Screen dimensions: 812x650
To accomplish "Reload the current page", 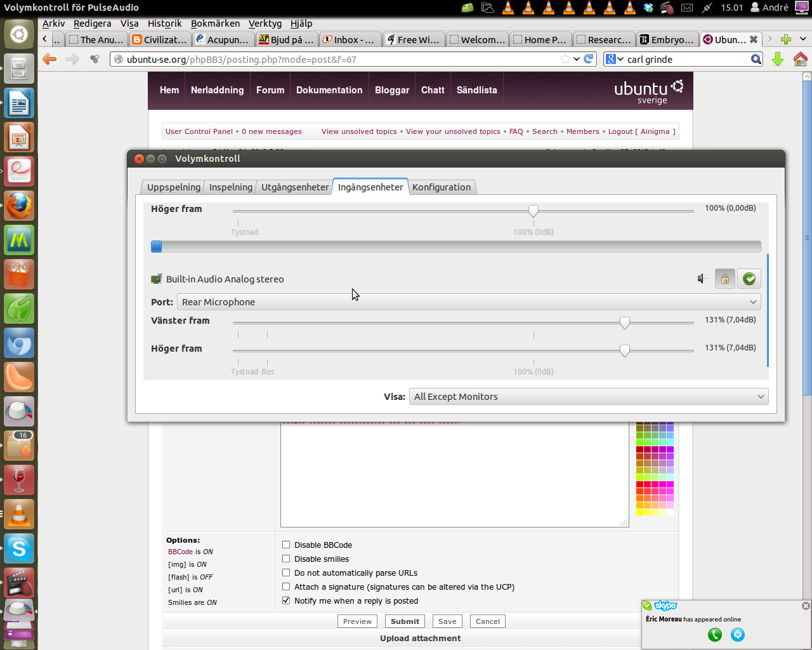I will [x=589, y=59].
